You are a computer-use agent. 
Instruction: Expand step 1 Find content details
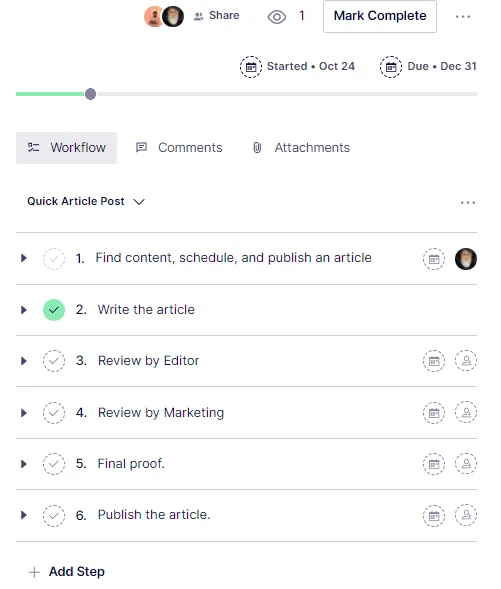tap(24, 258)
